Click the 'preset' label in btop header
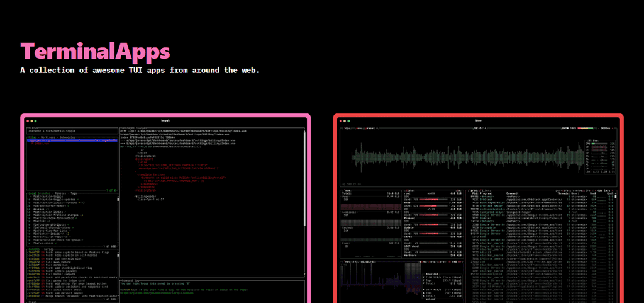Image resolution: width=644 pixels, height=303 pixels. (370, 129)
